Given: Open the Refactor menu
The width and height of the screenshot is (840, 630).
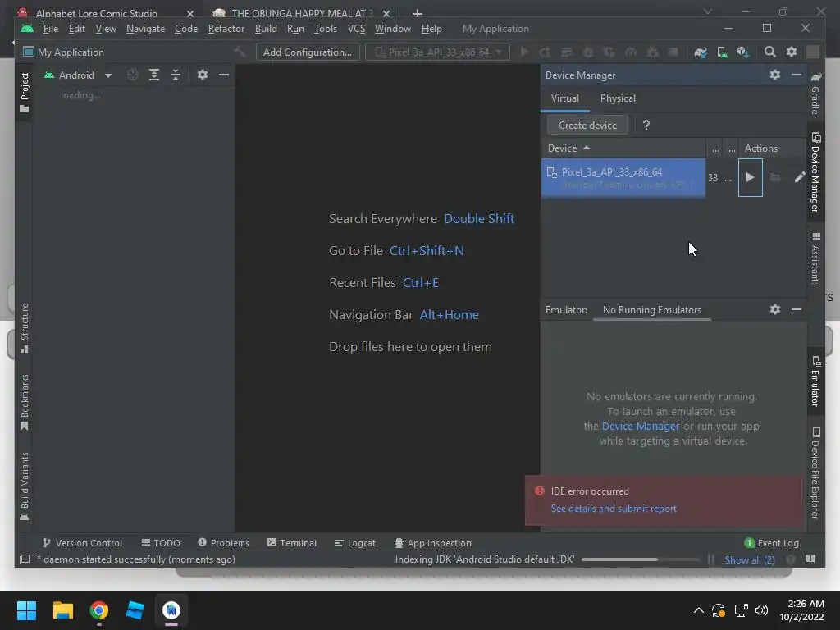Looking at the screenshot, I should click(226, 29).
